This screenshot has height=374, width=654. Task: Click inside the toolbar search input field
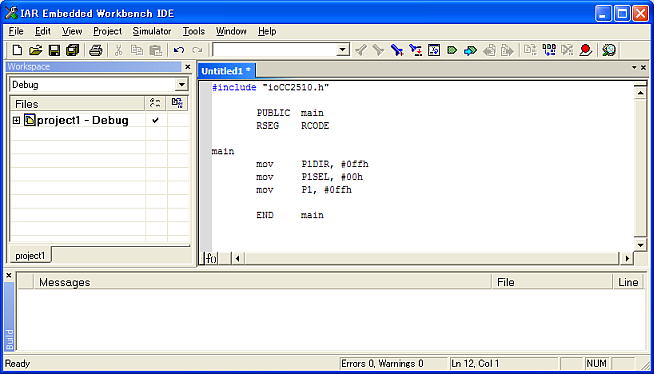coord(274,50)
